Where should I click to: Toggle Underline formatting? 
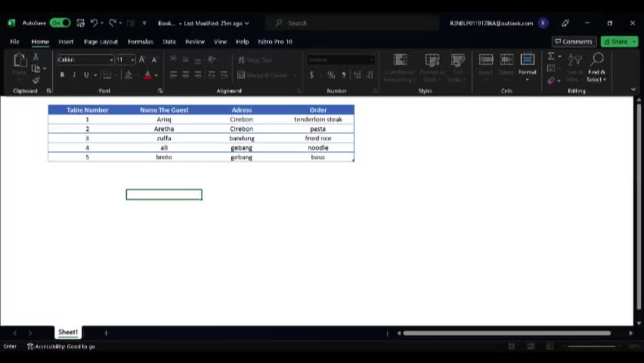pyautogui.click(x=86, y=75)
